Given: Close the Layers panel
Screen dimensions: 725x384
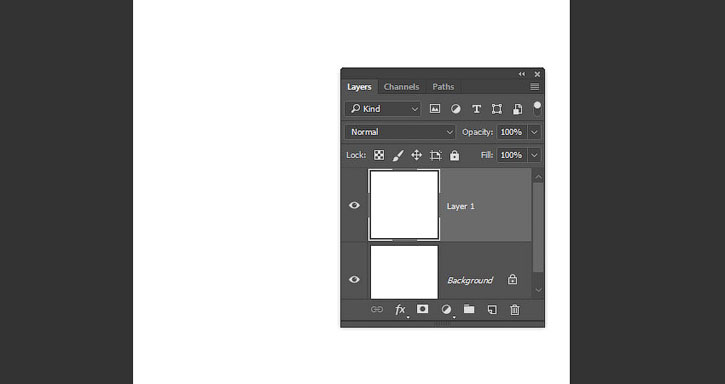Looking at the screenshot, I should click(537, 74).
